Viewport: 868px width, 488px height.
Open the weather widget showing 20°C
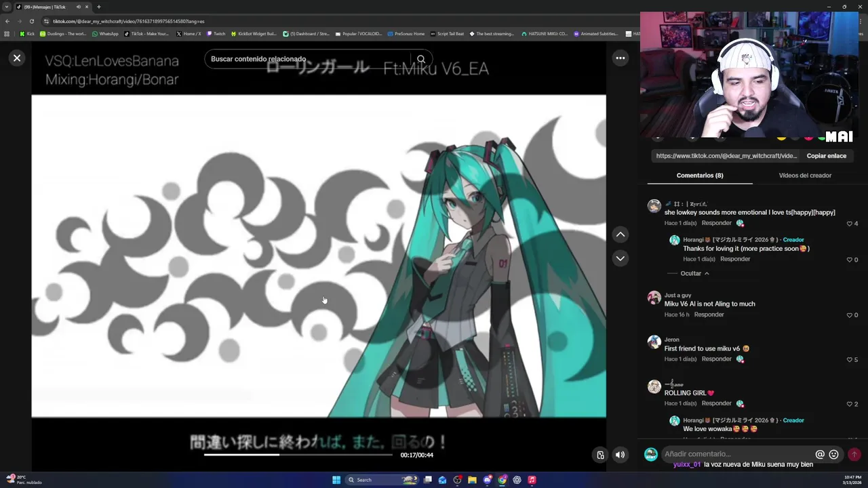24,480
